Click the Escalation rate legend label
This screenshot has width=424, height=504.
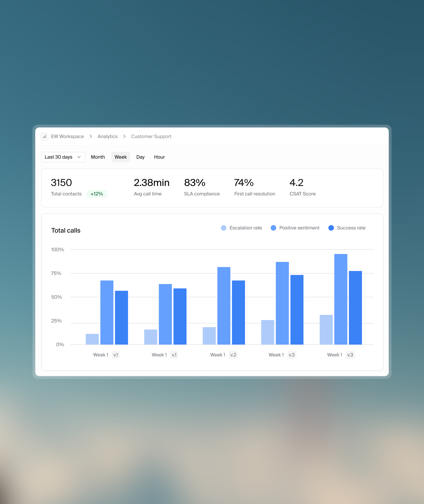(x=246, y=228)
